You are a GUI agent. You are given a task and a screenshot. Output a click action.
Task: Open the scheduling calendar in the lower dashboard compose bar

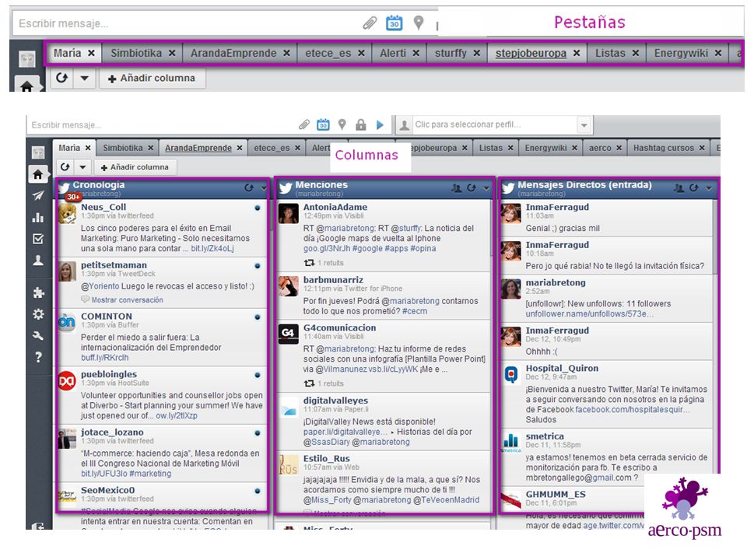(x=323, y=124)
